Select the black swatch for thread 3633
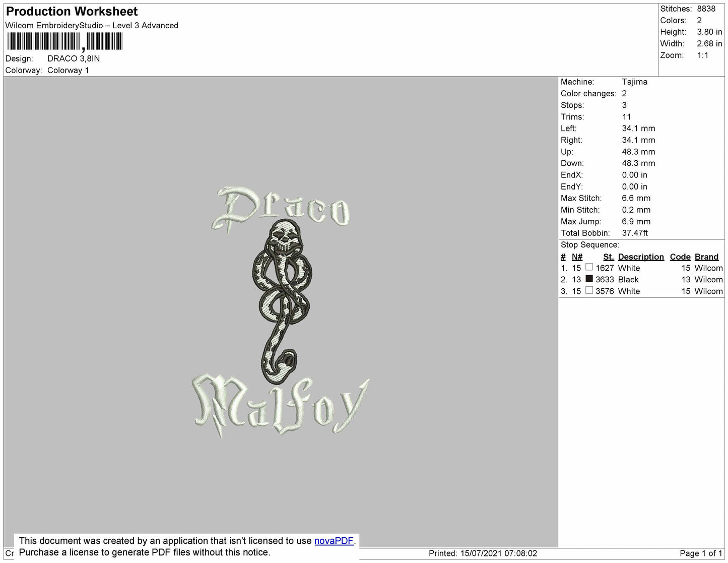Viewport: 728px width, 563px height. [589, 279]
